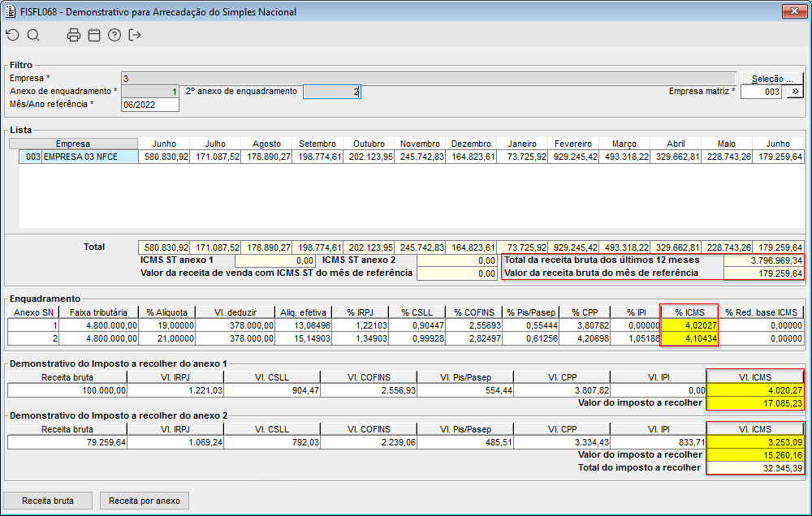Click the ICMS ST anexo 1 field
Image resolution: width=812 pixels, height=516 pixels.
[x=274, y=260]
